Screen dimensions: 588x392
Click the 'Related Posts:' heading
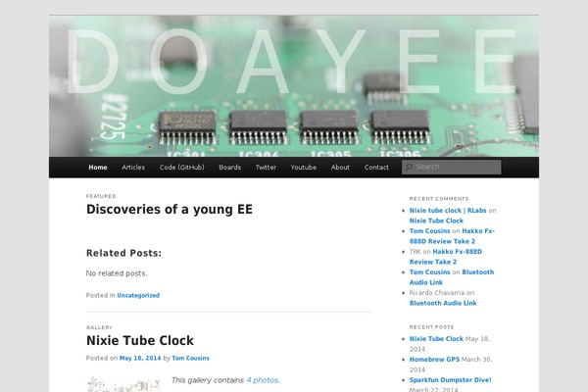click(123, 253)
